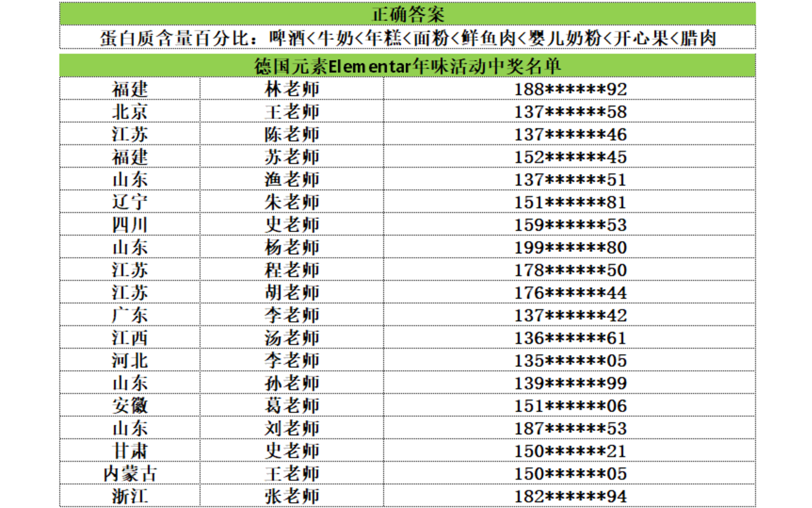Click phone number 137******46
Screen dimensions: 812x508
[x=570, y=134]
